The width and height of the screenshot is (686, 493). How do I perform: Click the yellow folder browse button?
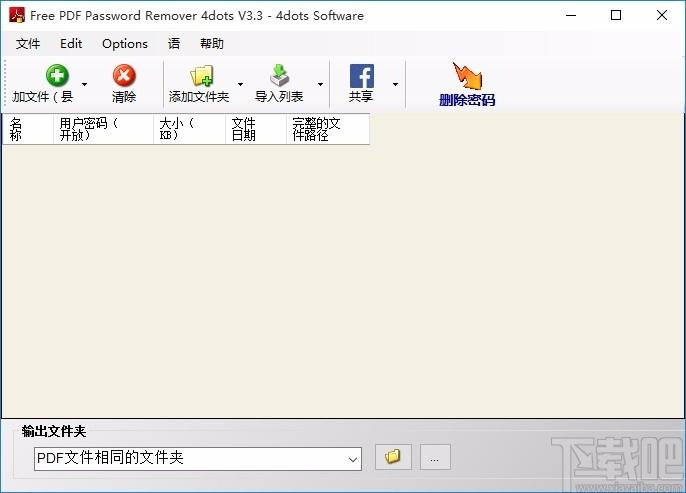(393, 457)
